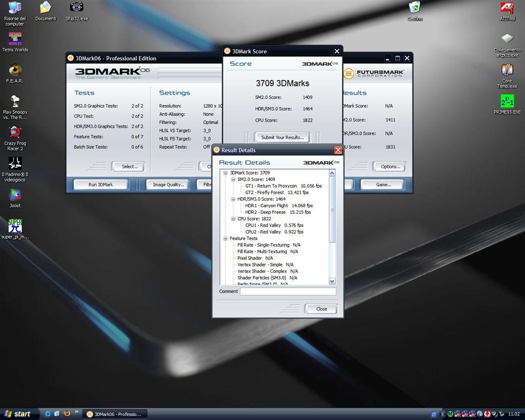Click the Run 3DMark button
This screenshot has width=525, height=420.
click(101, 185)
